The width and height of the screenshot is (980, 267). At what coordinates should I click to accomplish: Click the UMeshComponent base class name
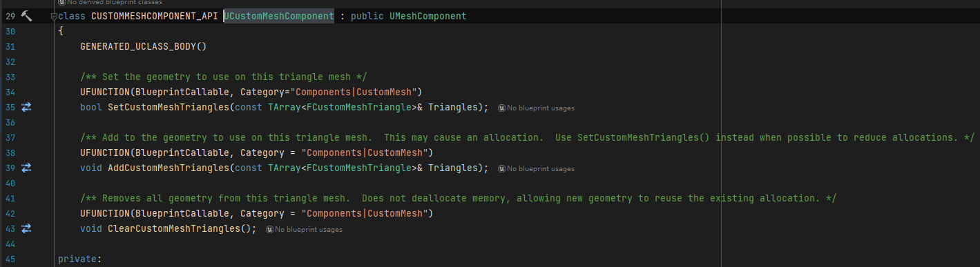pyautogui.click(x=428, y=16)
